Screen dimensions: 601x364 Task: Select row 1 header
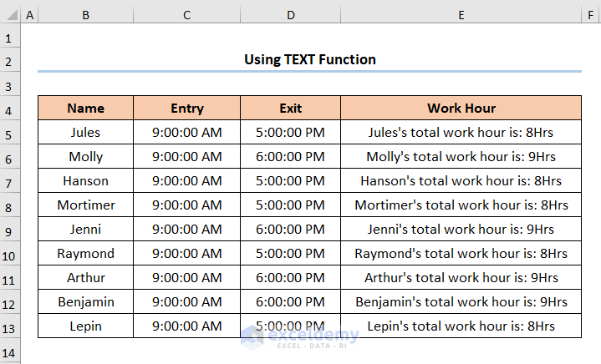click(10, 38)
